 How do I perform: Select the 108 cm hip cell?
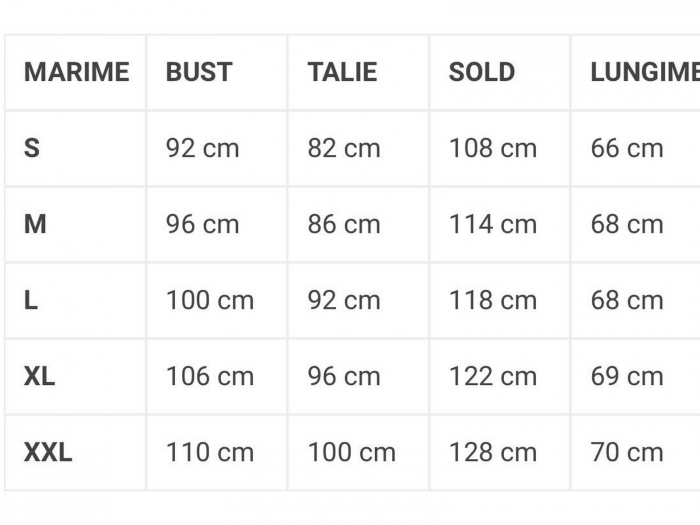point(493,148)
